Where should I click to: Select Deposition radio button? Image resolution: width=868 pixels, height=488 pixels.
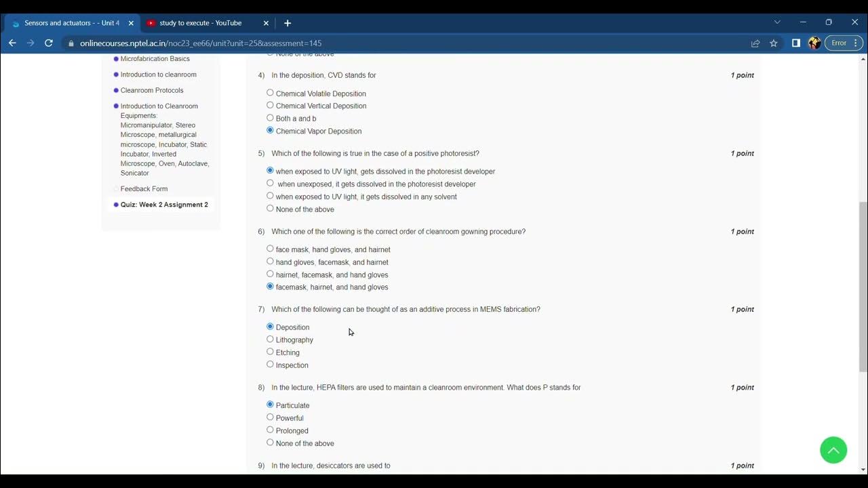(270, 327)
